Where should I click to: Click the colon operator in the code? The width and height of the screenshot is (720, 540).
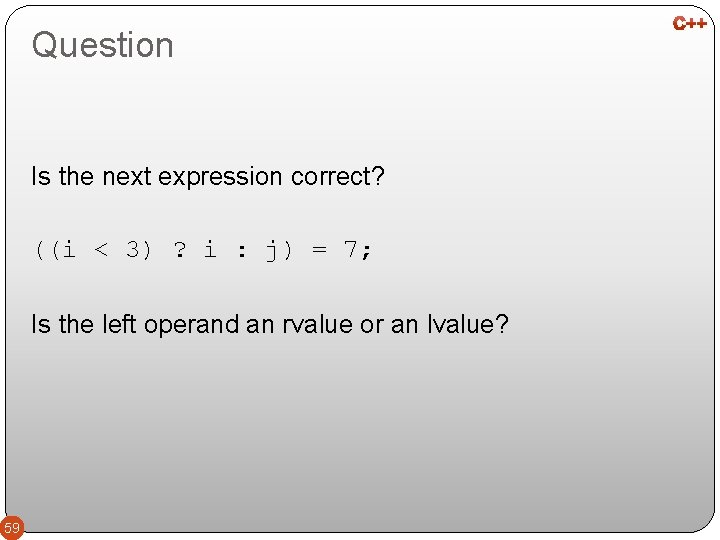(240, 250)
